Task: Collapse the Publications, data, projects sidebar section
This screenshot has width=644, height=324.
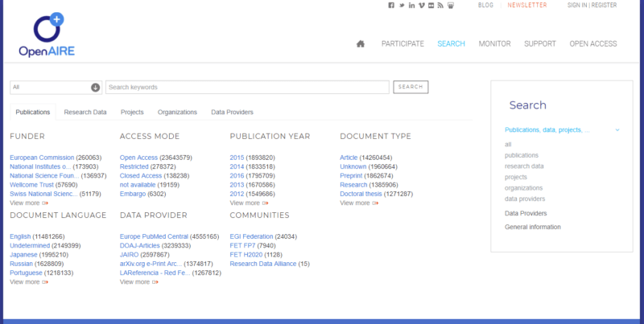Action: pyautogui.click(x=617, y=130)
